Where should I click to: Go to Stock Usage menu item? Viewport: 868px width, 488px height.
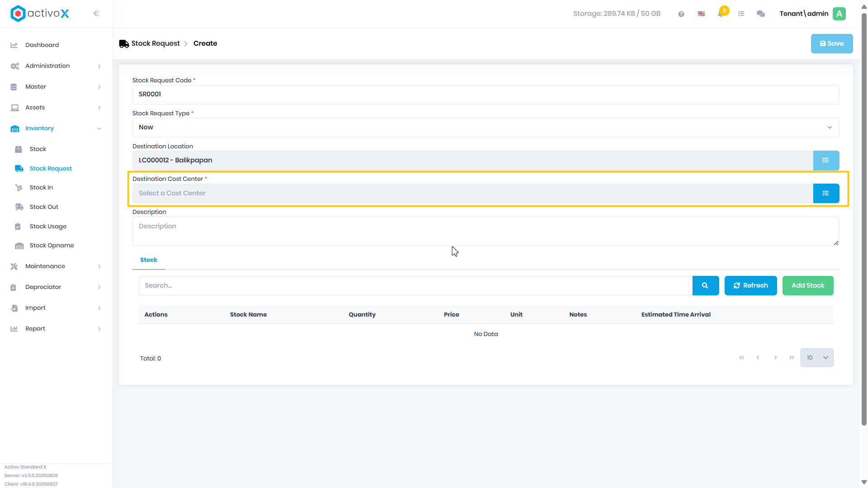click(x=48, y=227)
